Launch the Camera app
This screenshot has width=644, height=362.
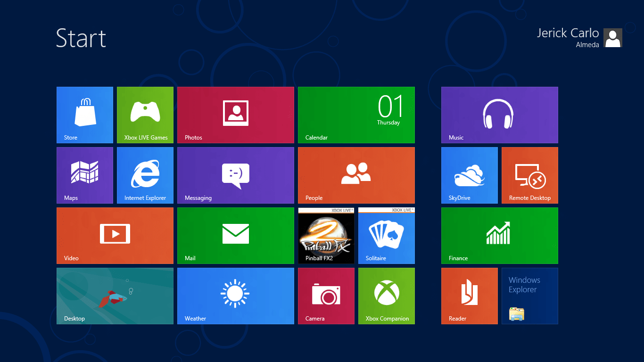pyautogui.click(x=326, y=296)
